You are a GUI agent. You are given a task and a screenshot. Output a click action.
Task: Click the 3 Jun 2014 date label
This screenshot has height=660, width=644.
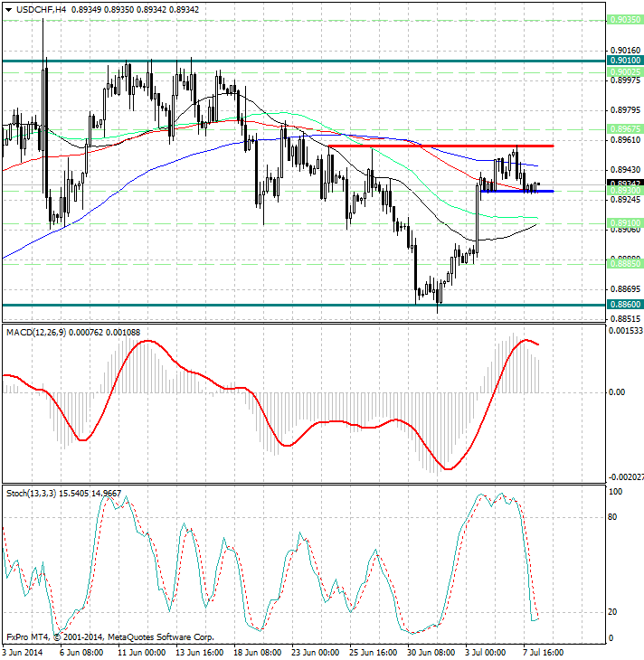[x=24, y=653]
